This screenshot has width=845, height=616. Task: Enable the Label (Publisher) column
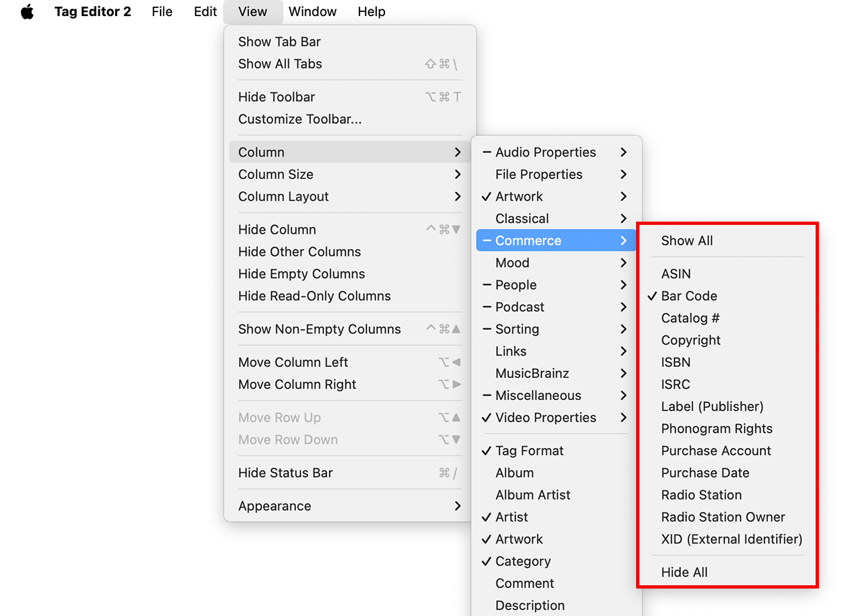click(x=726, y=406)
